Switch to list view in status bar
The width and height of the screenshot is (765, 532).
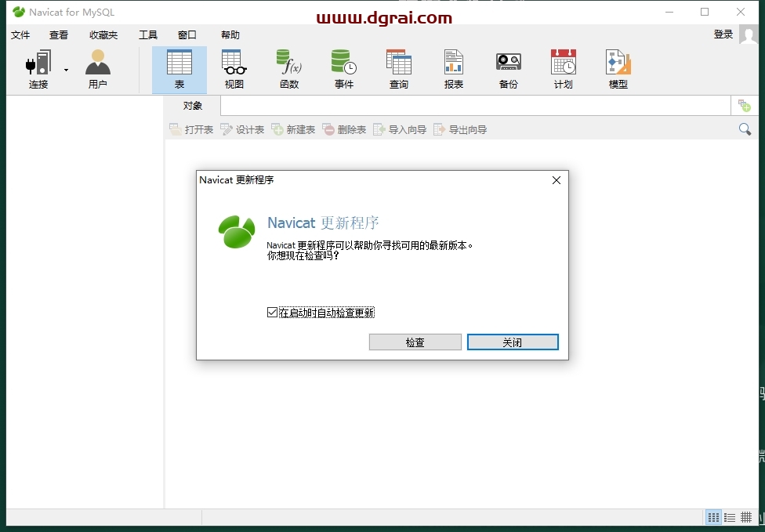pos(713,517)
